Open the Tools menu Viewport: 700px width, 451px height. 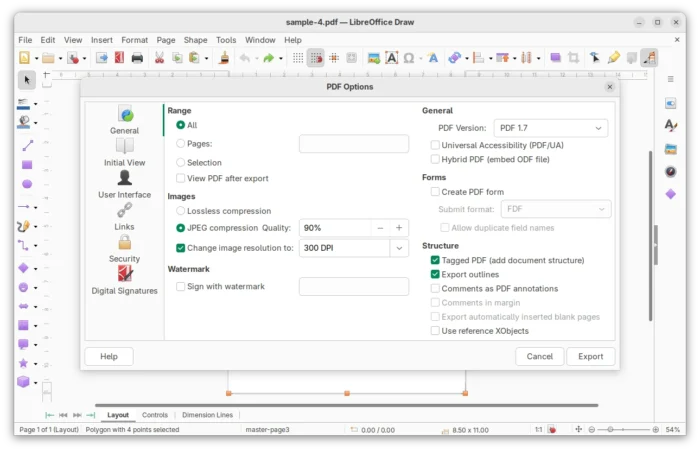[226, 40]
